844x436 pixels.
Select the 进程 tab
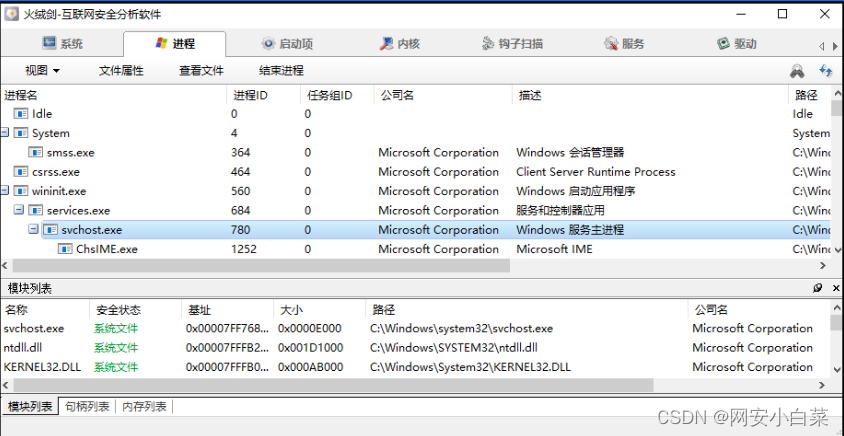174,44
